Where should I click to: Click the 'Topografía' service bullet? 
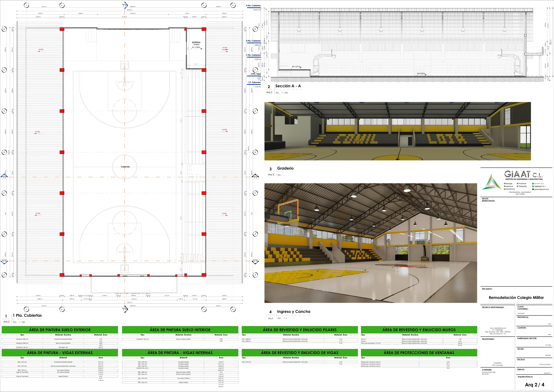tap(522, 186)
